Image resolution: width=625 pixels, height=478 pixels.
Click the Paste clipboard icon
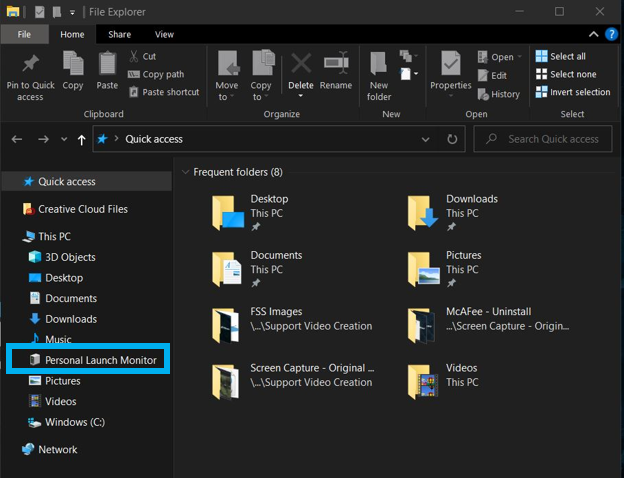pyautogui.click(x=107, y=64)
